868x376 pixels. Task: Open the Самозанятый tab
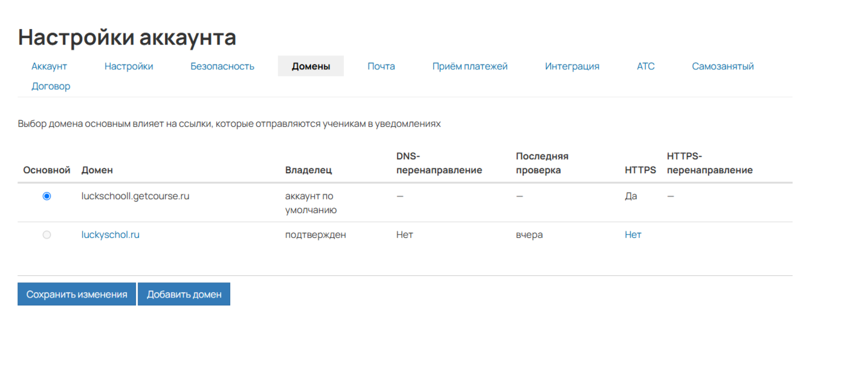(x=722, y=66)
